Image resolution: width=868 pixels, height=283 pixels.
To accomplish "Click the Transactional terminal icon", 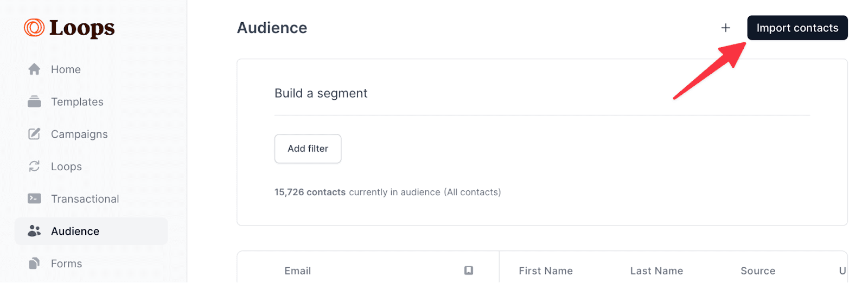I will click(34, 199).
